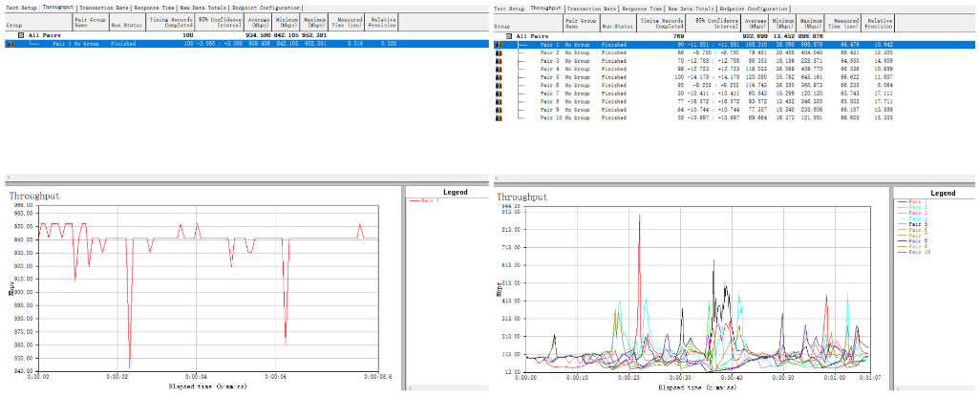Click the Pair 10 row icon in the ten-pair table
This screenshot has width=980, height=395.
(x=497, y=117)
